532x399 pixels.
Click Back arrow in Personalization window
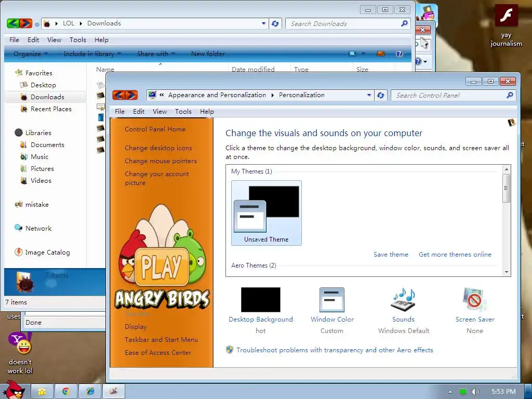tap(119, 95)
